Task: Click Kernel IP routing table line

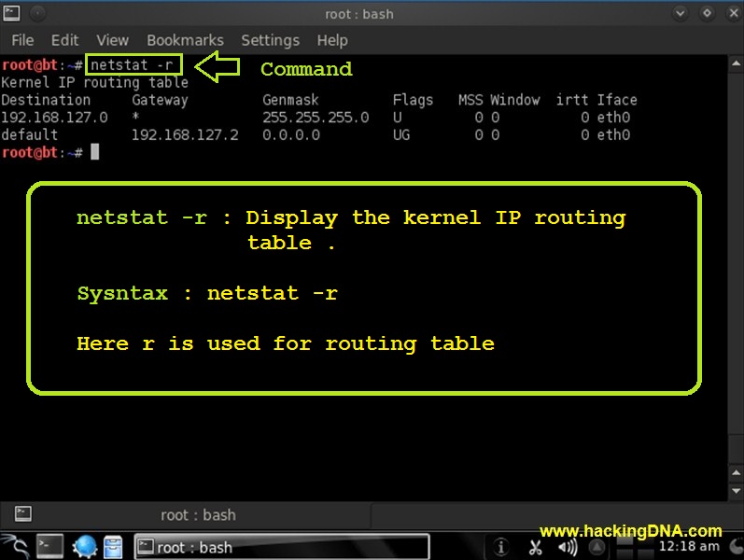Action: click(94, 82)
